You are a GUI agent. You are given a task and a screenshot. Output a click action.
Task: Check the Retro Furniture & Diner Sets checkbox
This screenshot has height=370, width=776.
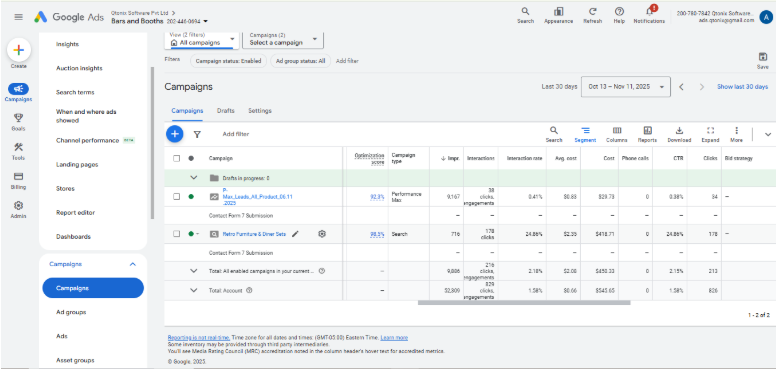pos(176,234)
